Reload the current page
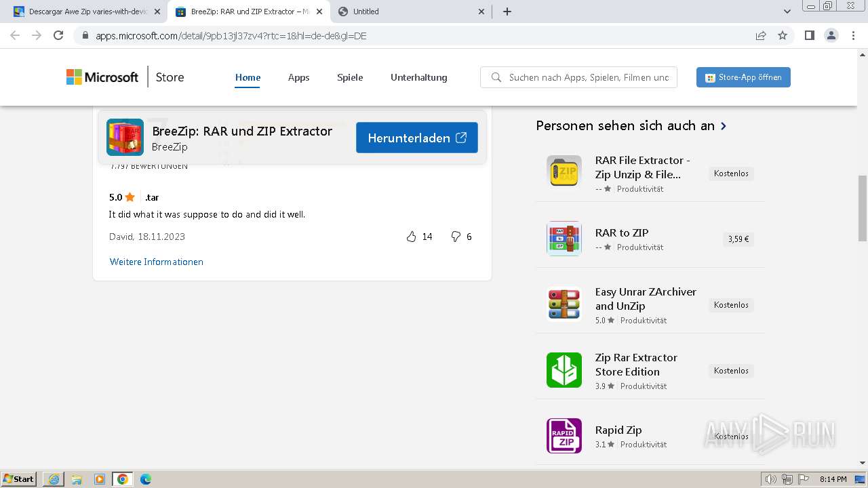 pyautogui.click(x=58, y=35)
